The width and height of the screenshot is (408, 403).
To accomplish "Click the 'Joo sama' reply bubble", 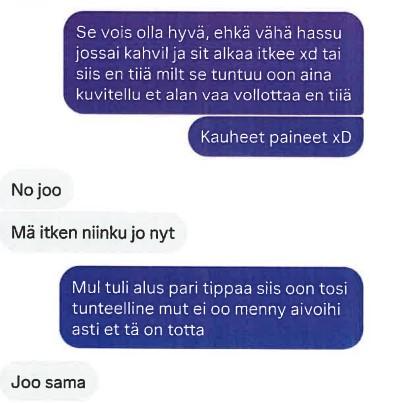I will point(48,382).
